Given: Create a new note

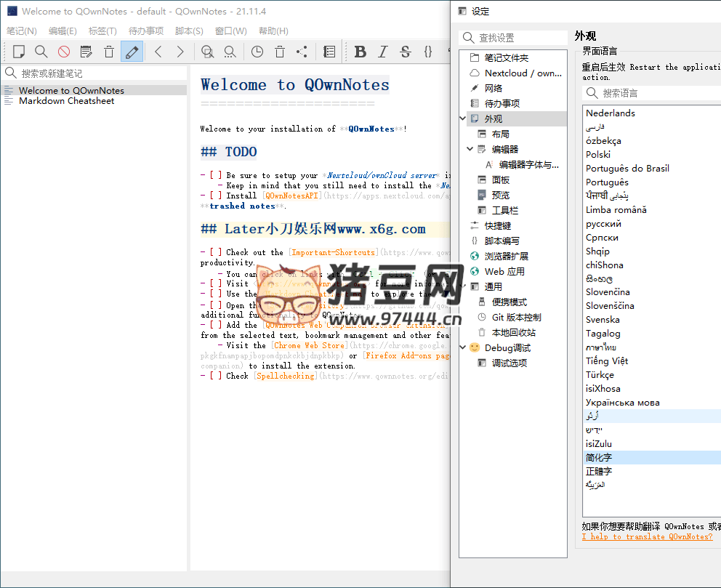Looking at the screenshot, I should (x=20, y=52).
